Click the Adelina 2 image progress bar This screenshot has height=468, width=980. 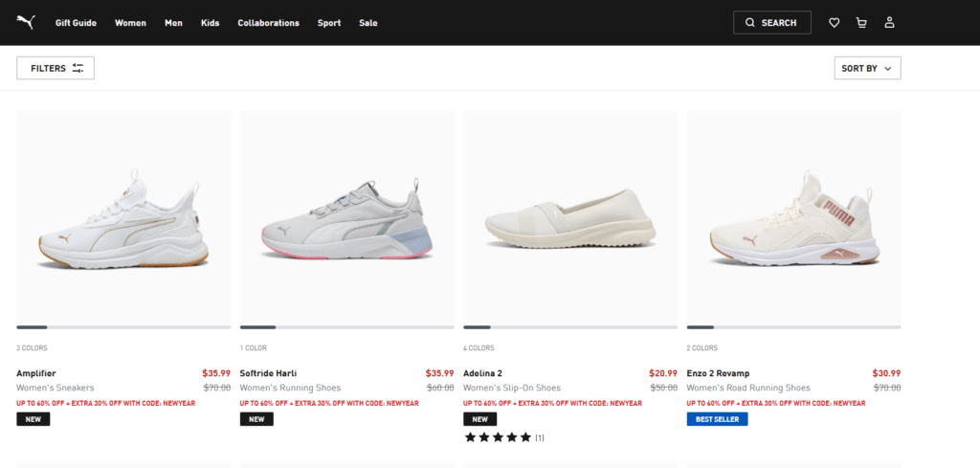(570, 327)
